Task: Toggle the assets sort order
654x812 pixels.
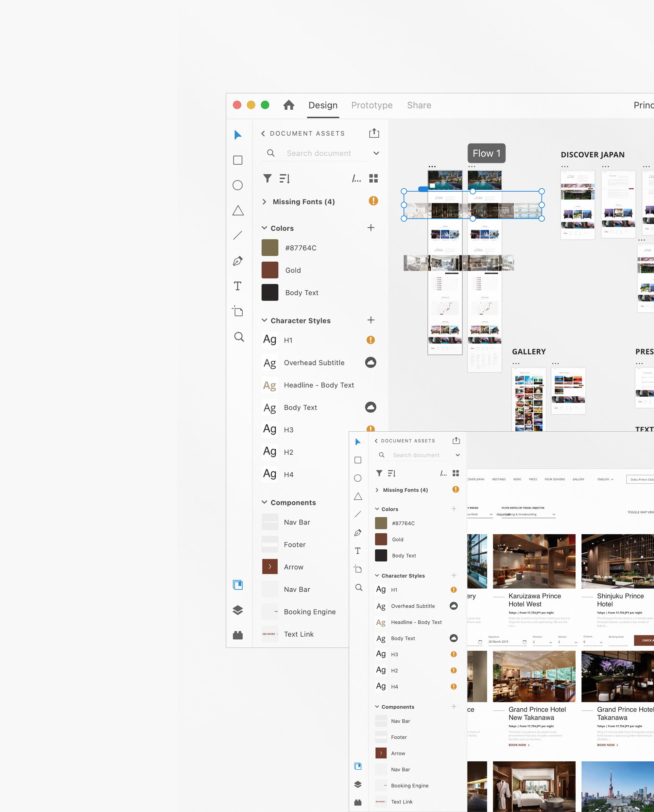Action: click(285, 178)
